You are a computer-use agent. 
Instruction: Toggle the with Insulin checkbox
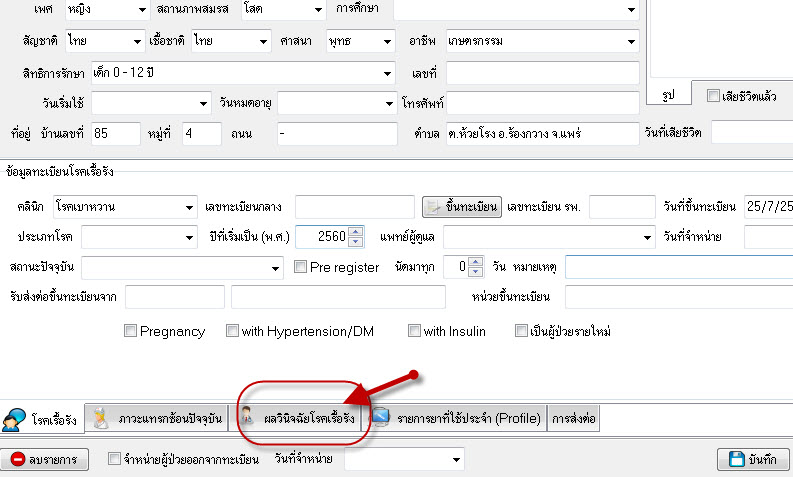pos(414,331)
